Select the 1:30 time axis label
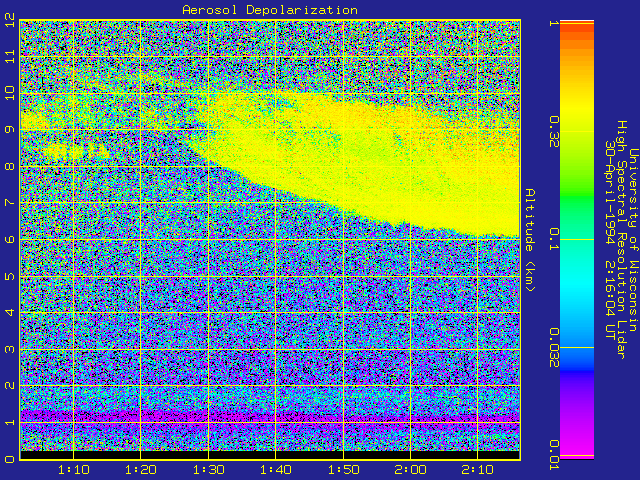The height and width of the screenshot is (480, 640). 209,470
